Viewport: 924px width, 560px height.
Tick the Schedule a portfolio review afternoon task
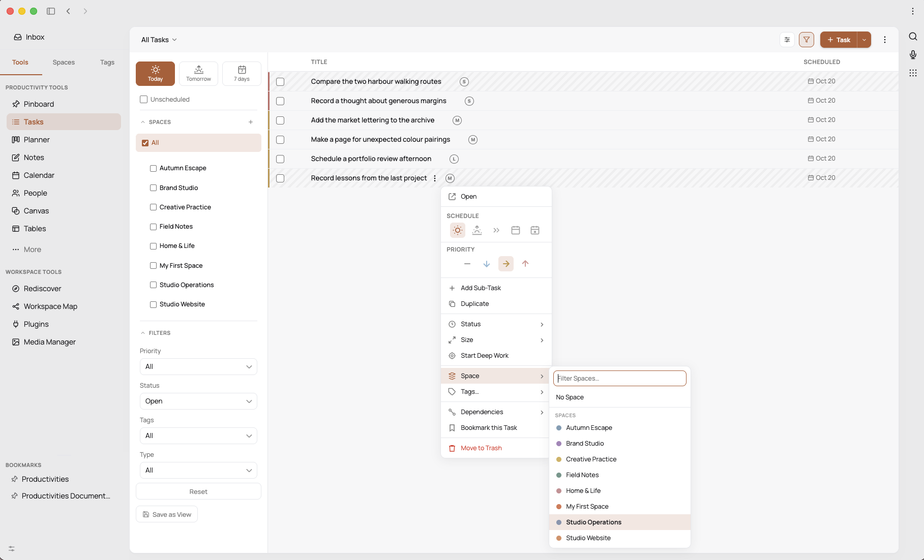click(x=280, y=159)
